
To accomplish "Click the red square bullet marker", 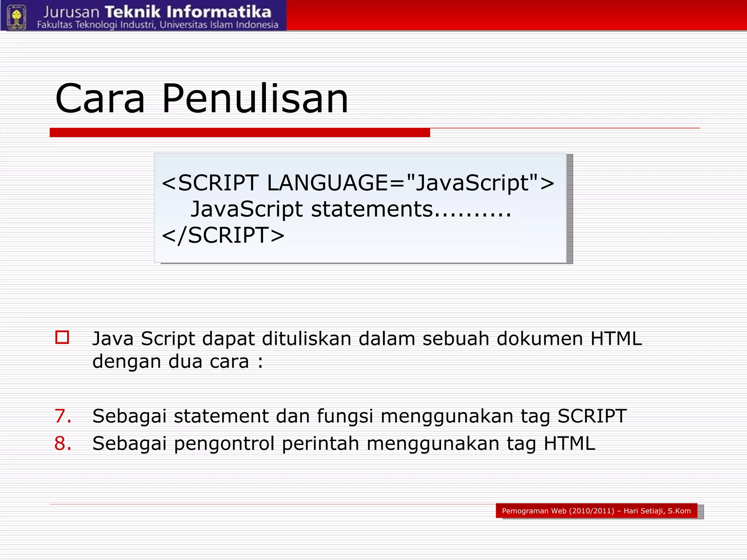I will 62,337.
